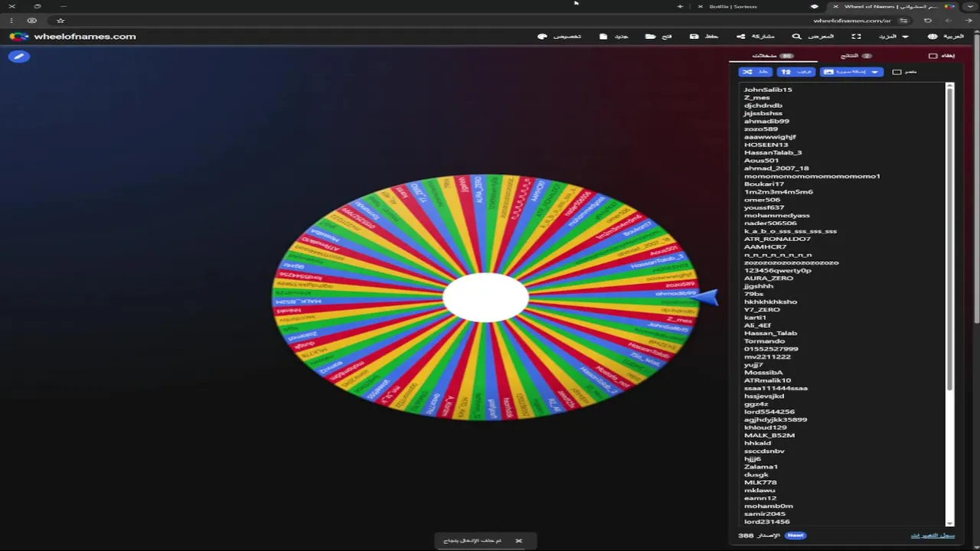Click entry 'Z_mes' in the list
Image resolution: width=980 pixels, height=551 pixels.
[x=756, y=97]
